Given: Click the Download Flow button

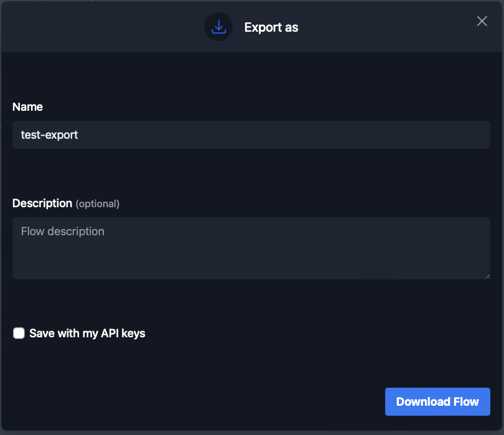Looking at the screenshot, I should coord(437,401).
